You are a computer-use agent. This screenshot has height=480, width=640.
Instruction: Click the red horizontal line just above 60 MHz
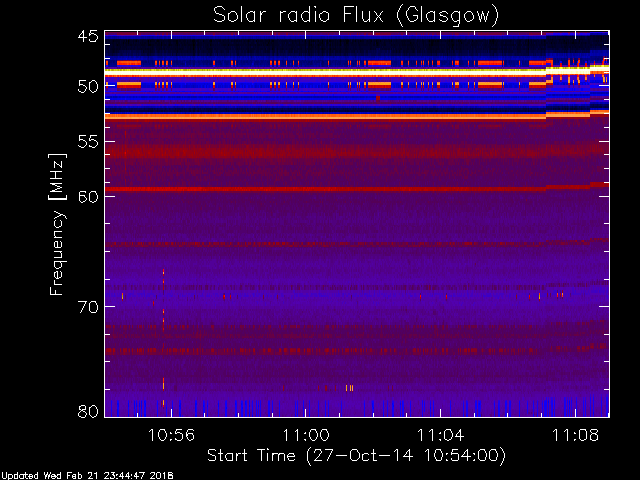pyautogui.click(x=325, y=189)
